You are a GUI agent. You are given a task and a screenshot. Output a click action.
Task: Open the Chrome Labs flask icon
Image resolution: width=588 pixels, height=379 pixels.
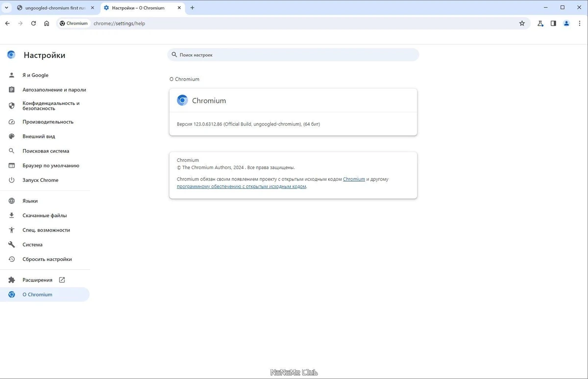(x=540, y=23)
